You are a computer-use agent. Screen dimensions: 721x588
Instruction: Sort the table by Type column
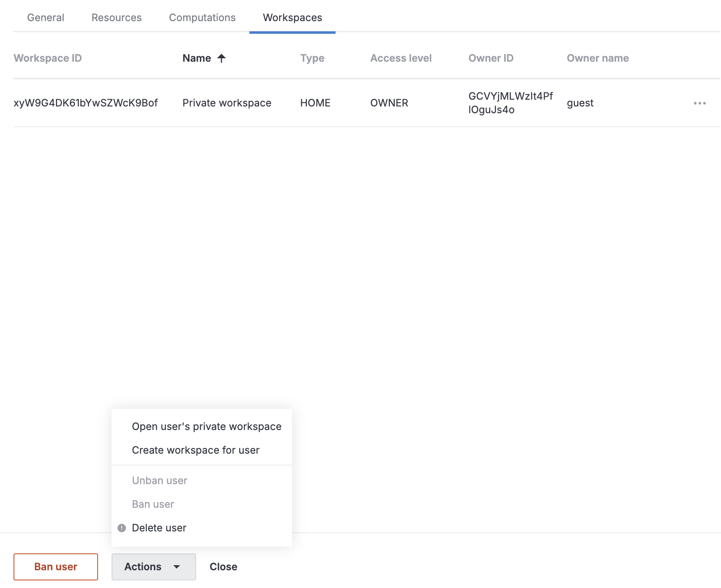tap(312, 58)
